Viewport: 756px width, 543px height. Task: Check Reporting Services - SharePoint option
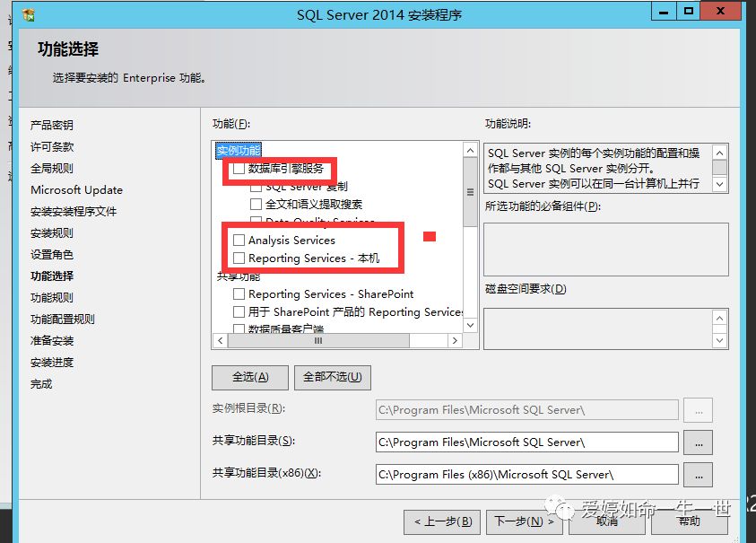coord(239,293)
